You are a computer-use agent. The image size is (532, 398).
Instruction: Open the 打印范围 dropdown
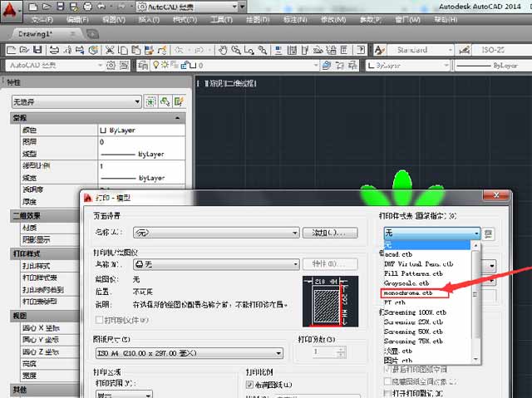tap(124, 395)
